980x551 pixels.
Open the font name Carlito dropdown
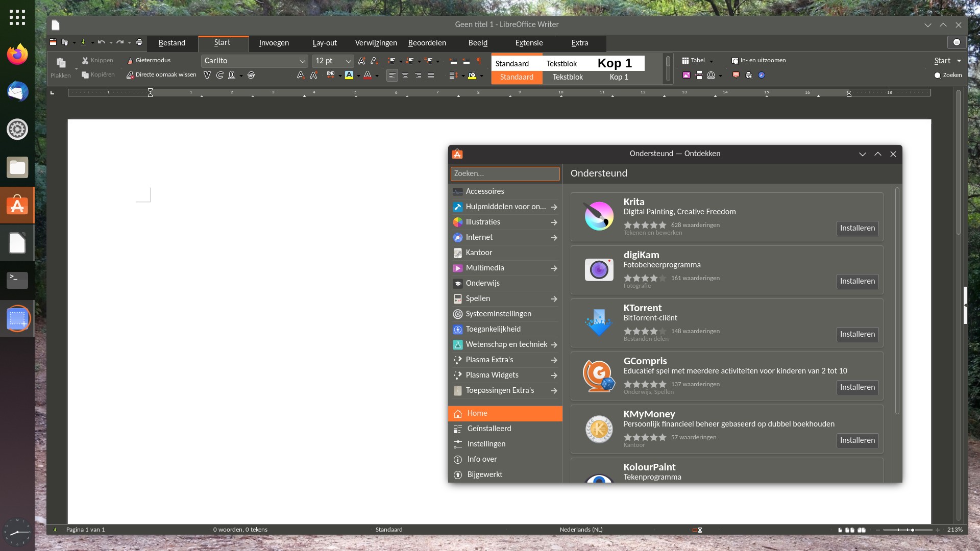coord(302,61)
